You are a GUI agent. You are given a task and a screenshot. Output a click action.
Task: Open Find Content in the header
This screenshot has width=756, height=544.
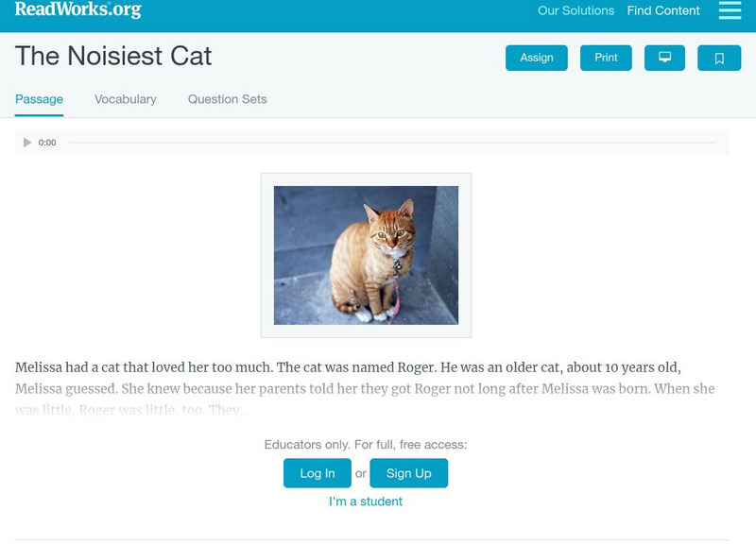pos(663,11)
